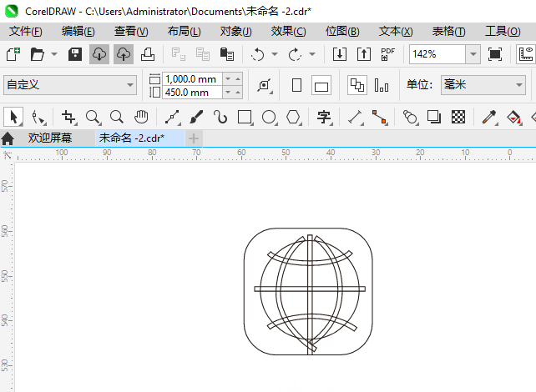The width and height of the screenshot is (536, 392).
Task: Click the Home icon next to tabs
Action: click(8, 138)
